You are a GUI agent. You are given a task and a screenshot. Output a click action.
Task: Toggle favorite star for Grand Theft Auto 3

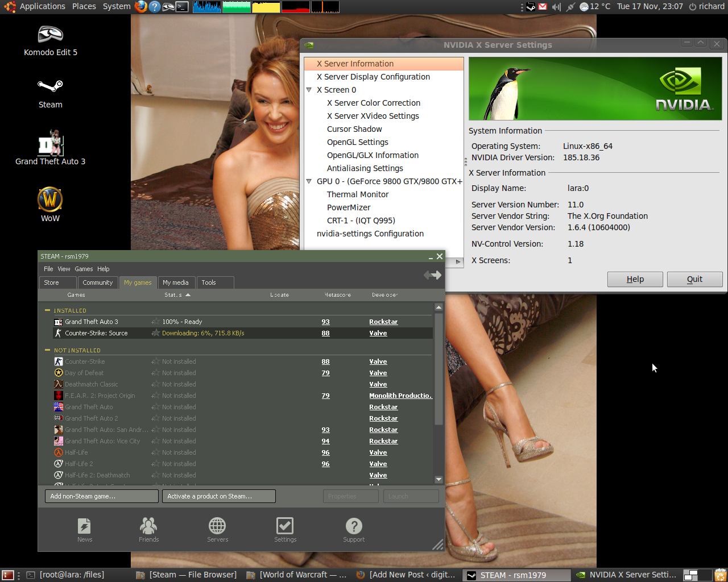155,322
